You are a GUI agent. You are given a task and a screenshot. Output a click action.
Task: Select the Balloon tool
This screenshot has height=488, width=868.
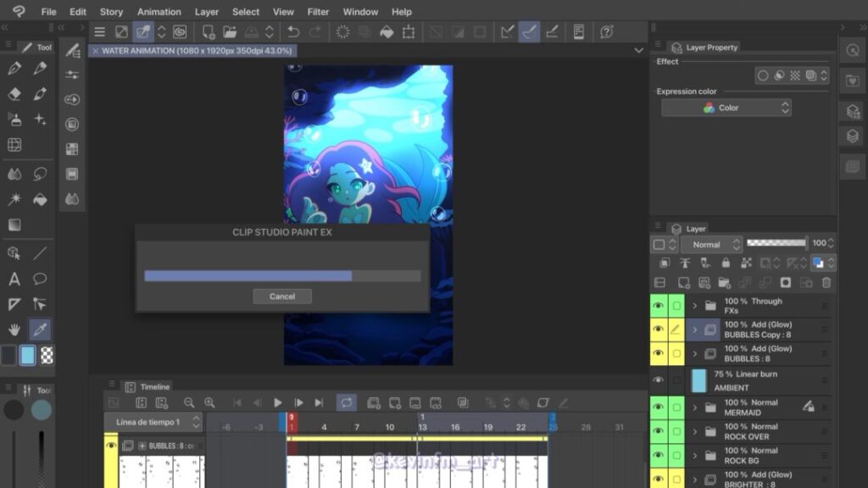pos(40,279)
